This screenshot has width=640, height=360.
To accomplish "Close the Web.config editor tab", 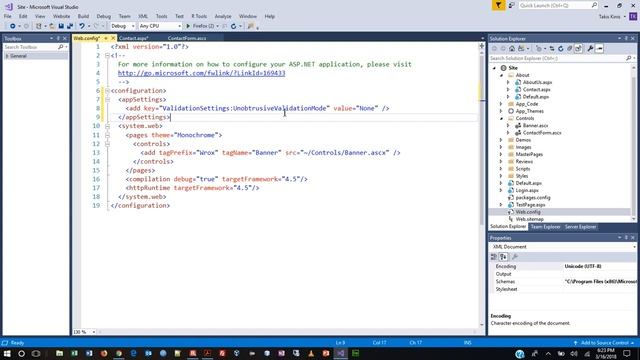I will (x=113, y=38).
